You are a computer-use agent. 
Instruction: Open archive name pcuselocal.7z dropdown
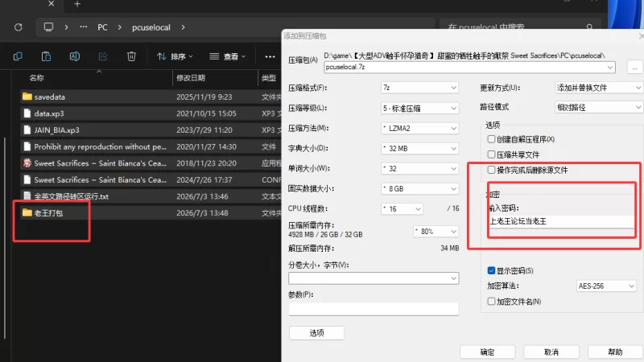coord(610,67)
